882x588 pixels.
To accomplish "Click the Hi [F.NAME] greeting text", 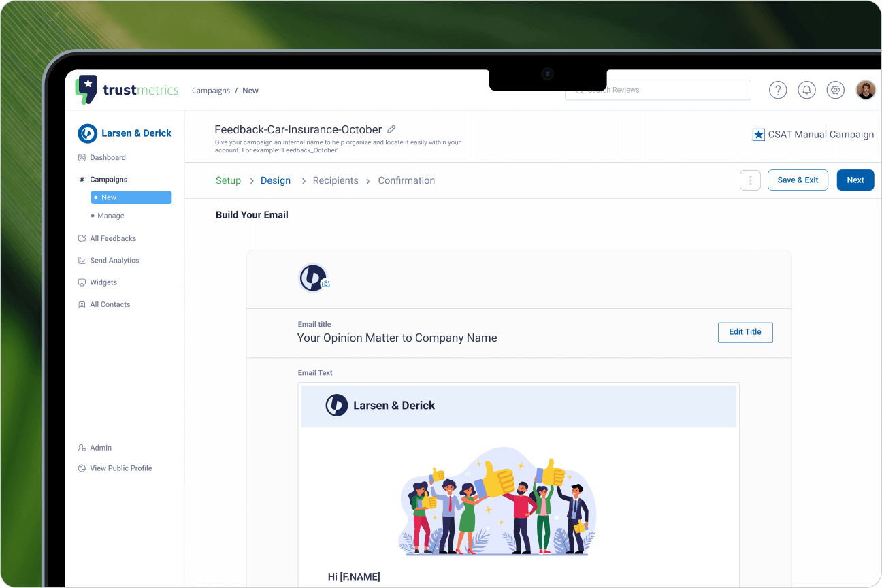I will pyautogui.click(x=354, y=577).
